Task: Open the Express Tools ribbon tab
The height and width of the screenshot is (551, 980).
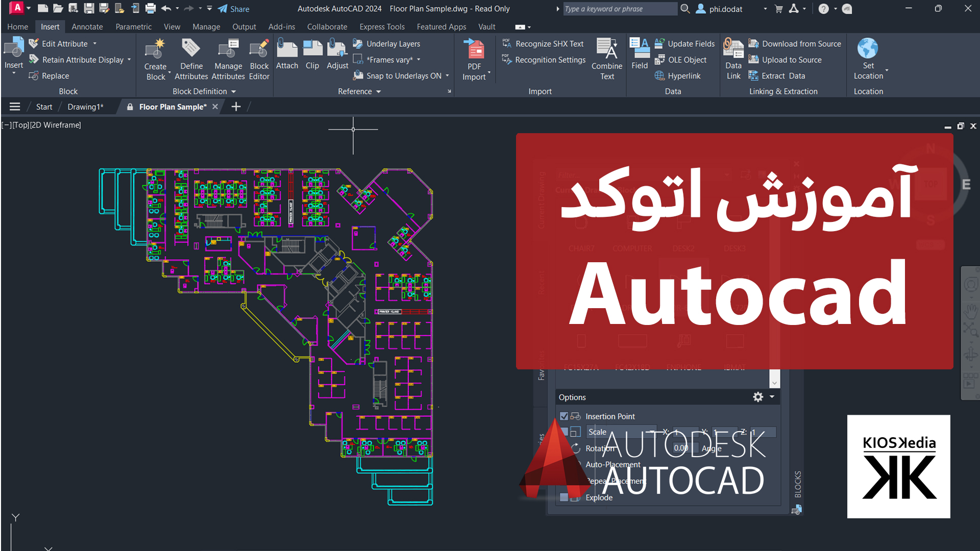Action: tap(382, 27)
